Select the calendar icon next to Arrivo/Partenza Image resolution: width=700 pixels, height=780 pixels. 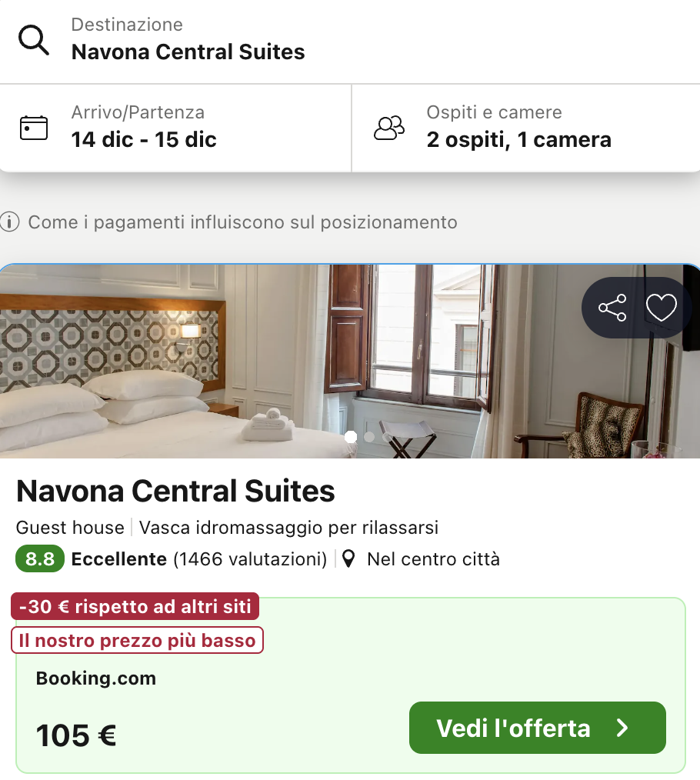32,128
